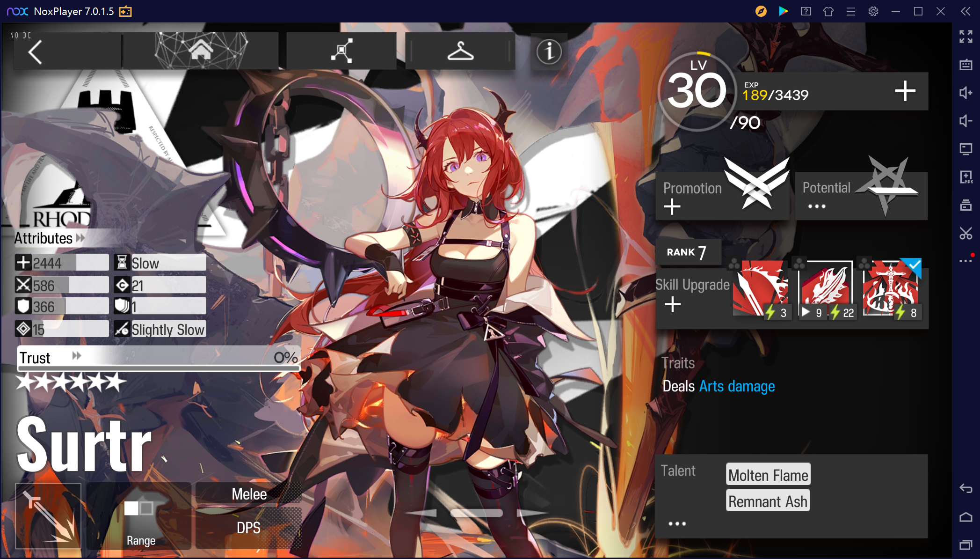Open the Promotion panel

722,196
